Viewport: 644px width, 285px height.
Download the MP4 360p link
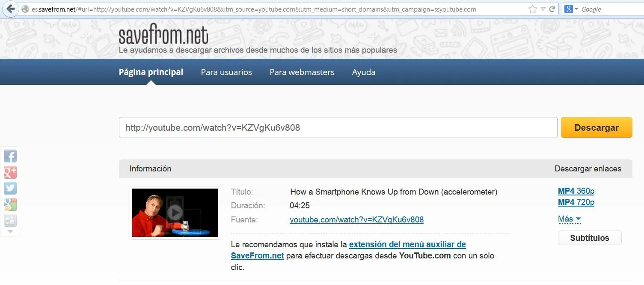tap(576, 191)
